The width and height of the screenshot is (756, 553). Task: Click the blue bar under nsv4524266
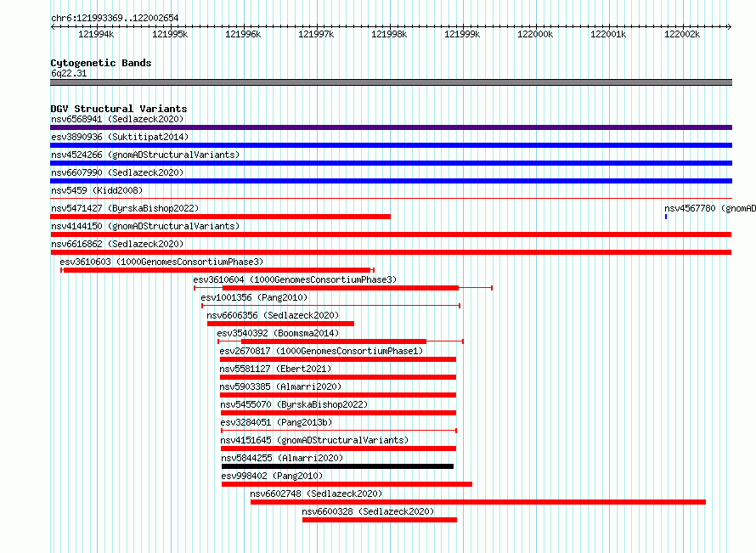pos(391,163)
